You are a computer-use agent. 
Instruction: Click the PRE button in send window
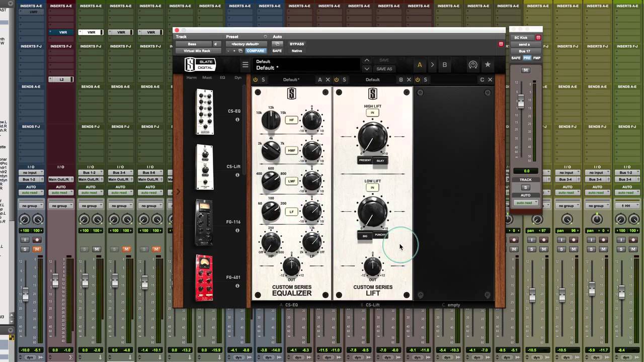(x=527, y=58)
